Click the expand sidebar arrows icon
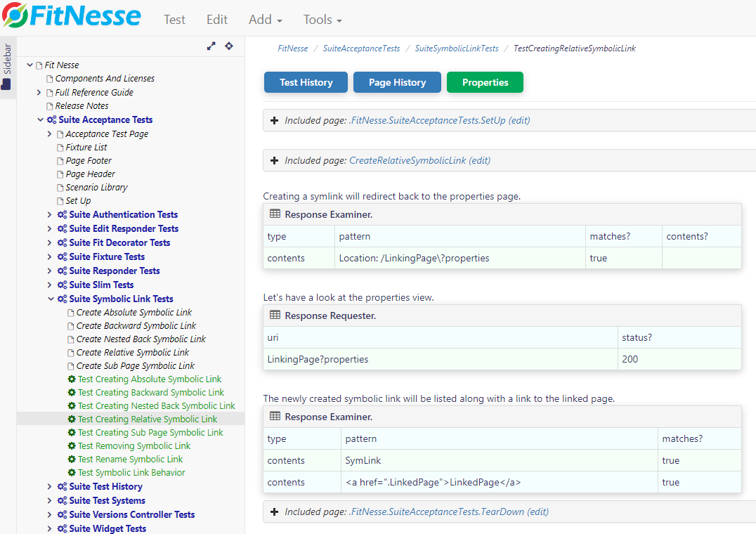The width and height of the screenshot is (756, 534). point(211,46)
